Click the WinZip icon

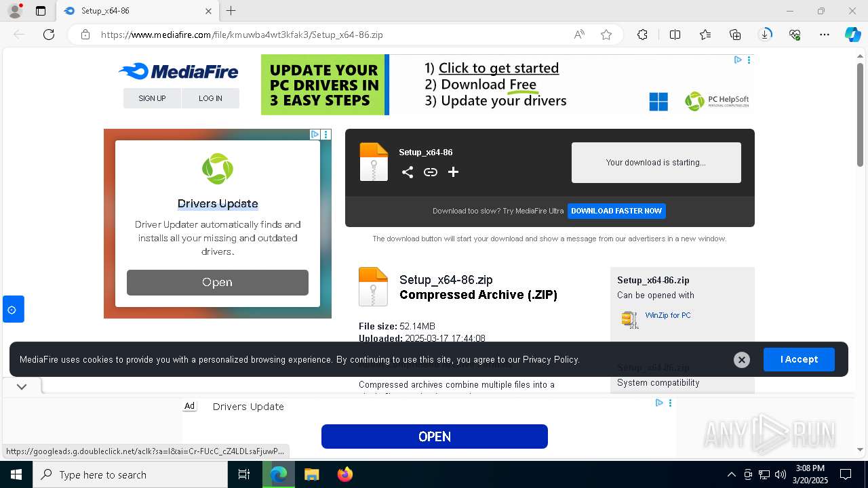coord(630,319)
